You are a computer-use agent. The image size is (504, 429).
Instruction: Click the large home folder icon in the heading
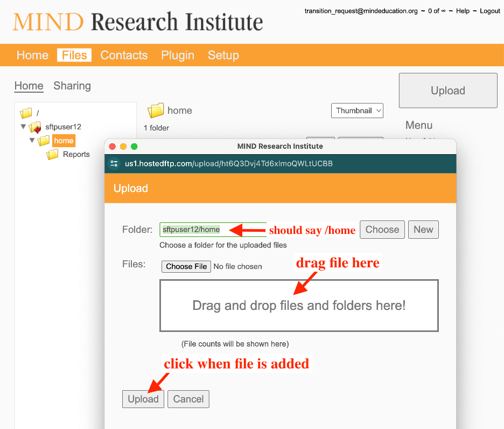[156, 110]
